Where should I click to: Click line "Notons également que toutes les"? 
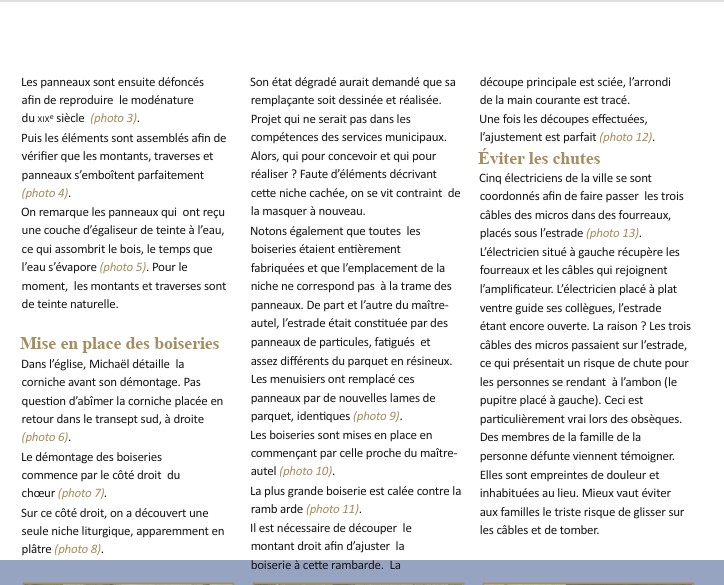(336, 231)
